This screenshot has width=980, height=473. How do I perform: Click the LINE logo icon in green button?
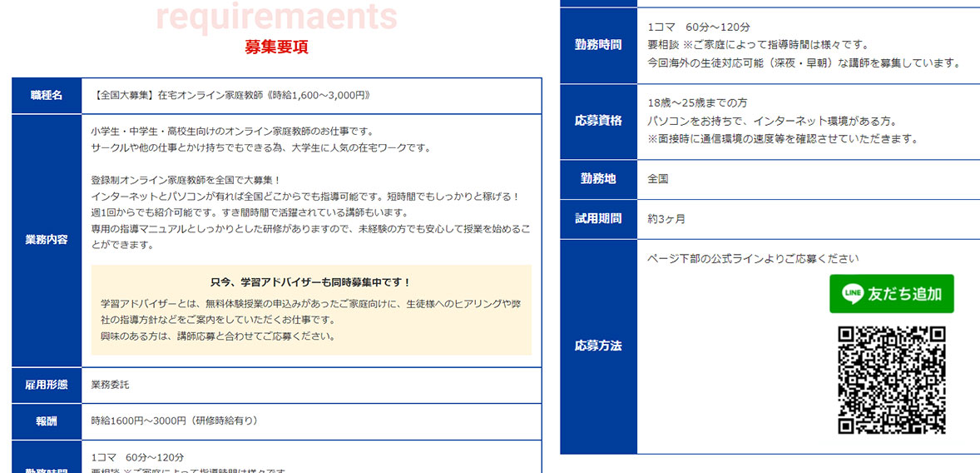(x=853, y=293)
